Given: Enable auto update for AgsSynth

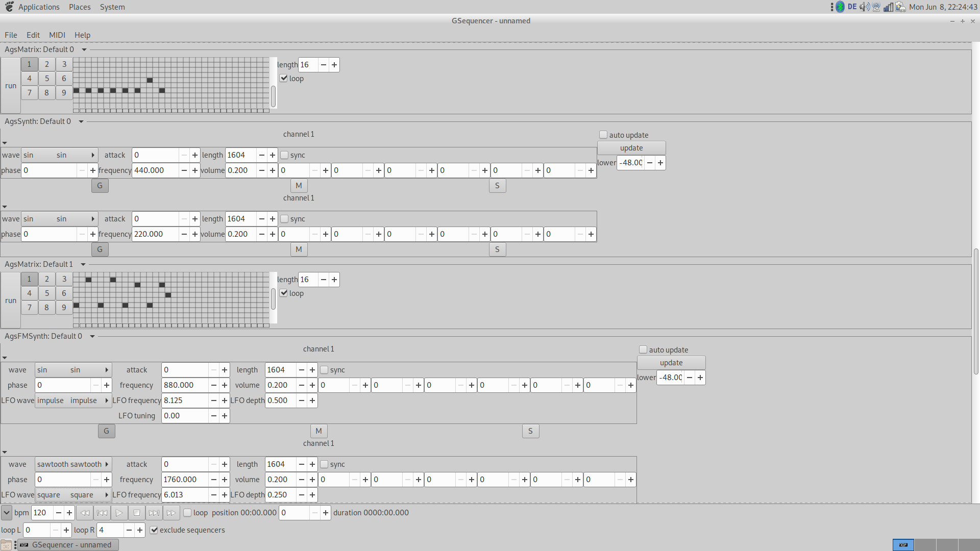Looking at the screenshot, I should point(603,135).
